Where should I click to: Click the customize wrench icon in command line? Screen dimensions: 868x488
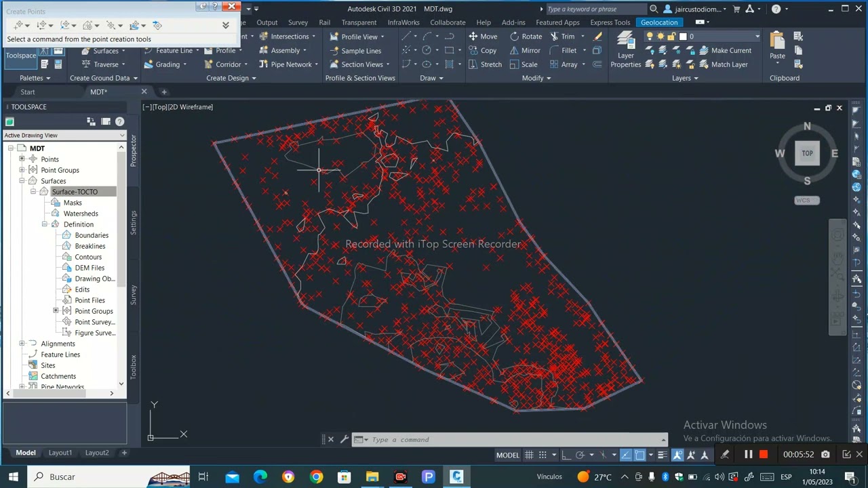pos(344,439)
